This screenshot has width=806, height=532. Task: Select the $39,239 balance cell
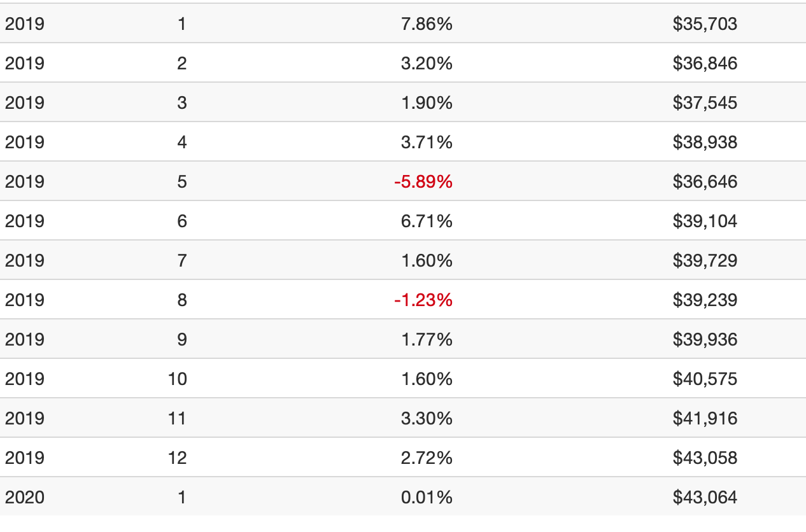click(705, 300)
